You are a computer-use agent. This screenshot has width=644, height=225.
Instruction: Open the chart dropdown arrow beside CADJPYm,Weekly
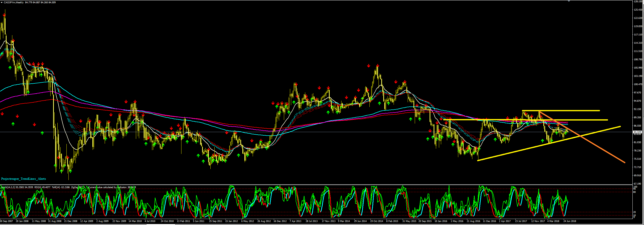point(2,3)
